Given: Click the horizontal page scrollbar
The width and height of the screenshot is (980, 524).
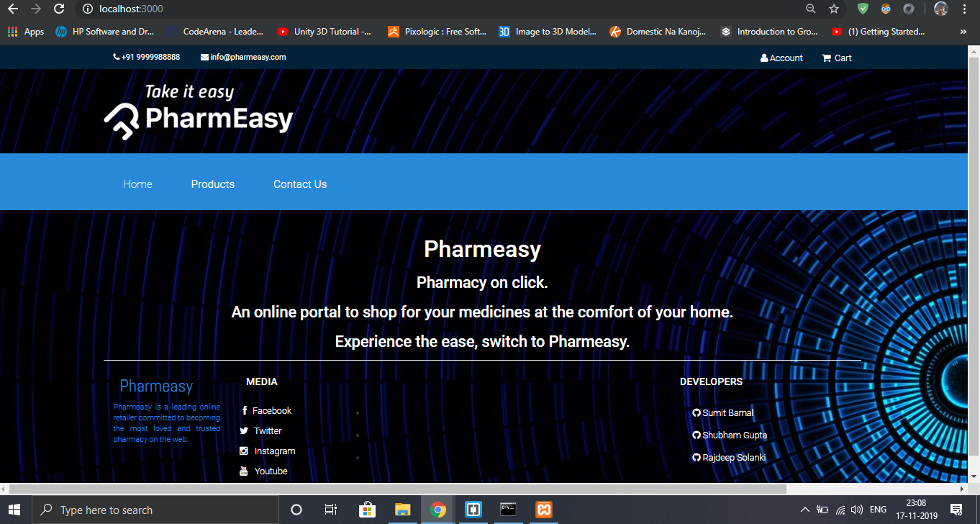Looking at the screenshot, I should [x=396, y=489].
